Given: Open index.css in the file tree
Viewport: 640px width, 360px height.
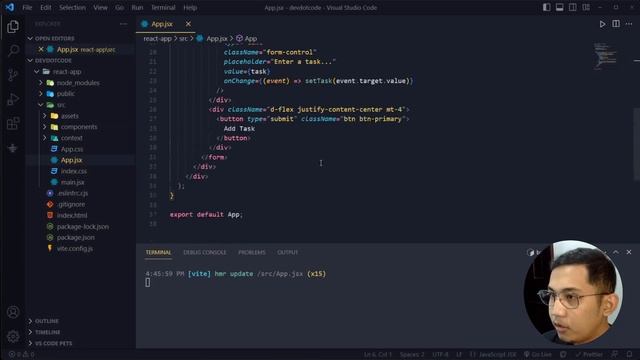Looking at the screenshot, I should 74,171.
